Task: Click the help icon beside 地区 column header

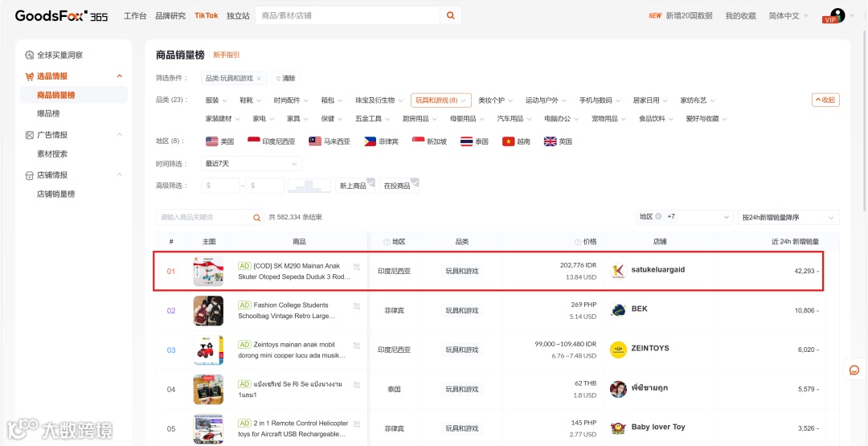Action: pos(387,242)
